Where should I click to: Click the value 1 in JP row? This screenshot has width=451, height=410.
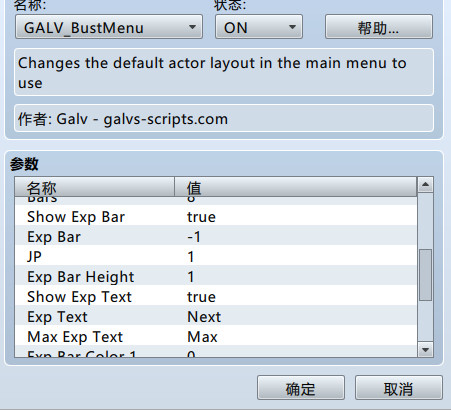[x=191, y=257]
